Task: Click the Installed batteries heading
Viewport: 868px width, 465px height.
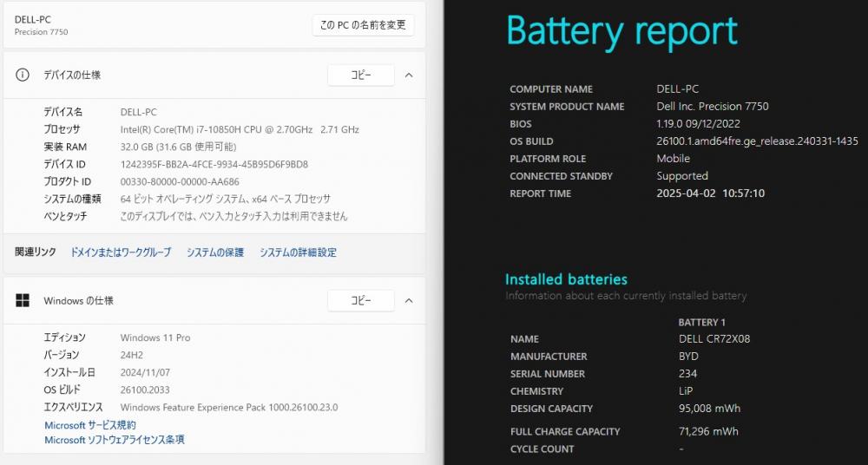Action: [x=566, y=279]
